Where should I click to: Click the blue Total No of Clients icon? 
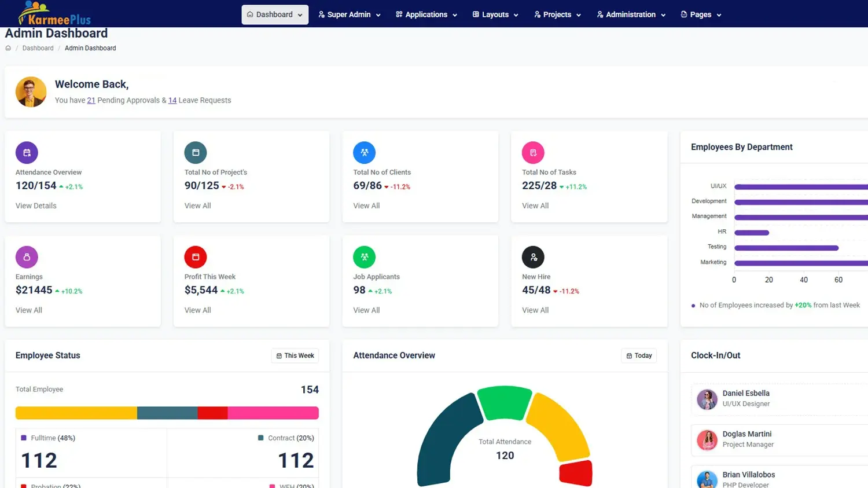365,153
